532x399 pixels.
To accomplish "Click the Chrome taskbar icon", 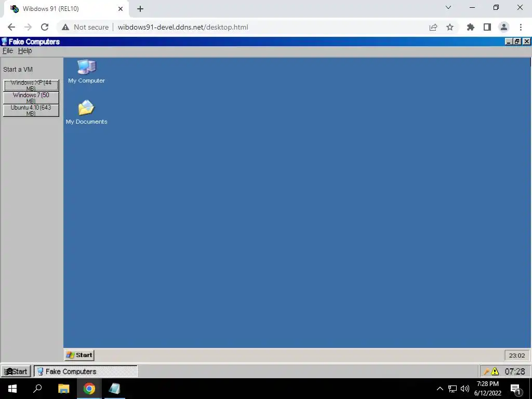I will (x=89, y=389).
